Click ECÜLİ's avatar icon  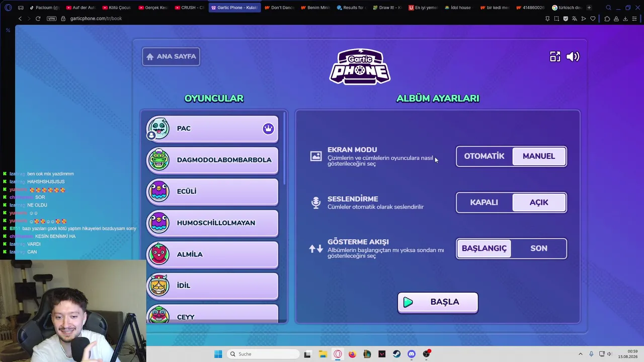click(159, 192)
